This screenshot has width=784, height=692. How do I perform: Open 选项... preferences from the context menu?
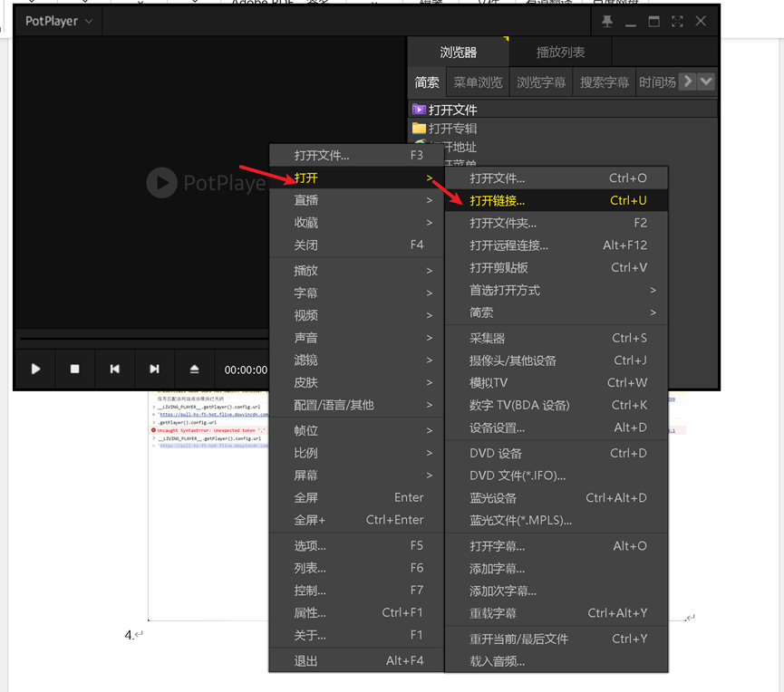(310, 545)
